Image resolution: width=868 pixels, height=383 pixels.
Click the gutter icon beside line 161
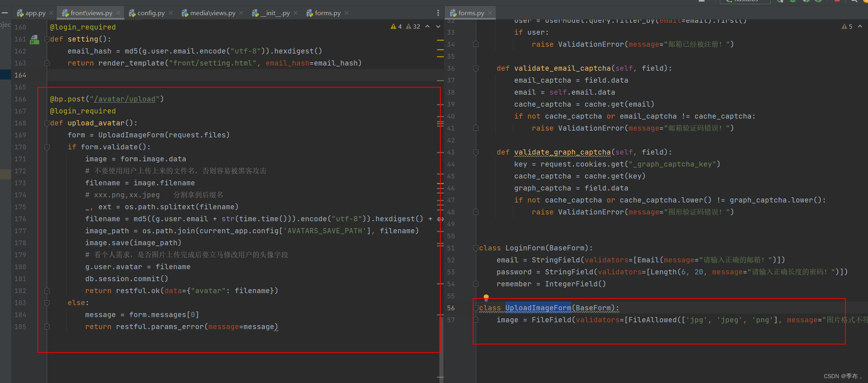pos(35,40)
